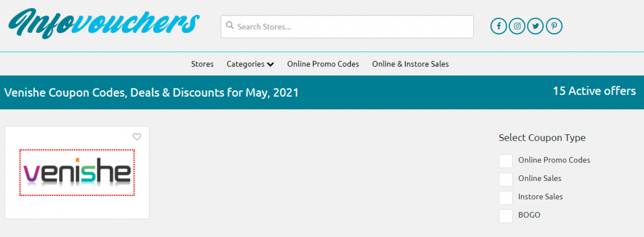
Task: Check the BOGO filter box
Action: pyautogui.click(x=505, y=216)
